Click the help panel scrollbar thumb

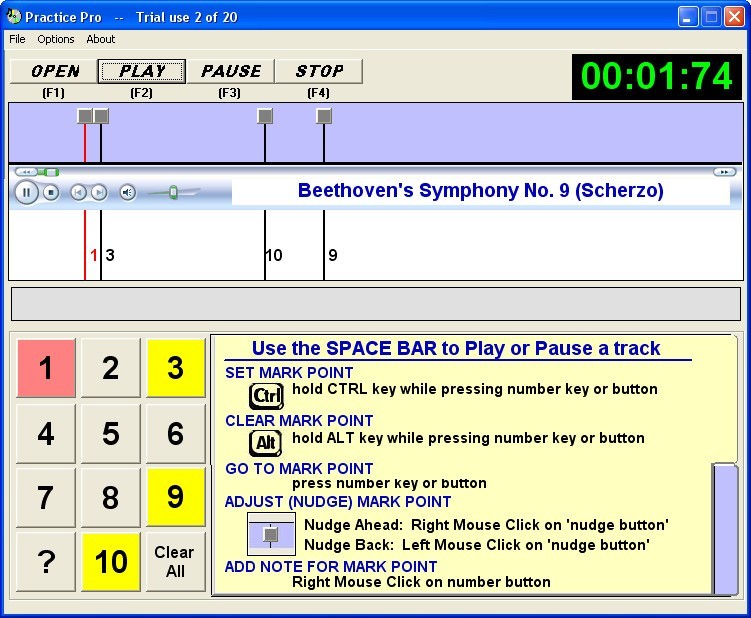[x=725, y=528]
